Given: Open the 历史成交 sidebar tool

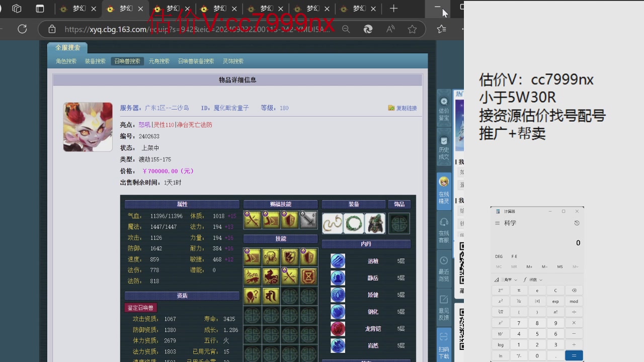Looking at the screenshot, I should tap(444, 148).
